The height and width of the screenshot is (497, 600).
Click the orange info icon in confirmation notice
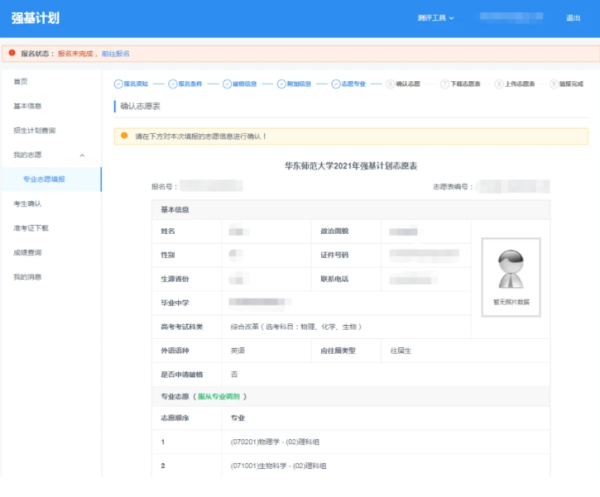(x=124, y=135)
